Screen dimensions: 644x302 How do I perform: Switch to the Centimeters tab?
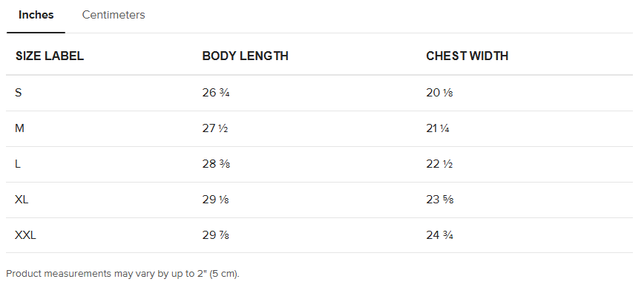click(x=114, y=15)
